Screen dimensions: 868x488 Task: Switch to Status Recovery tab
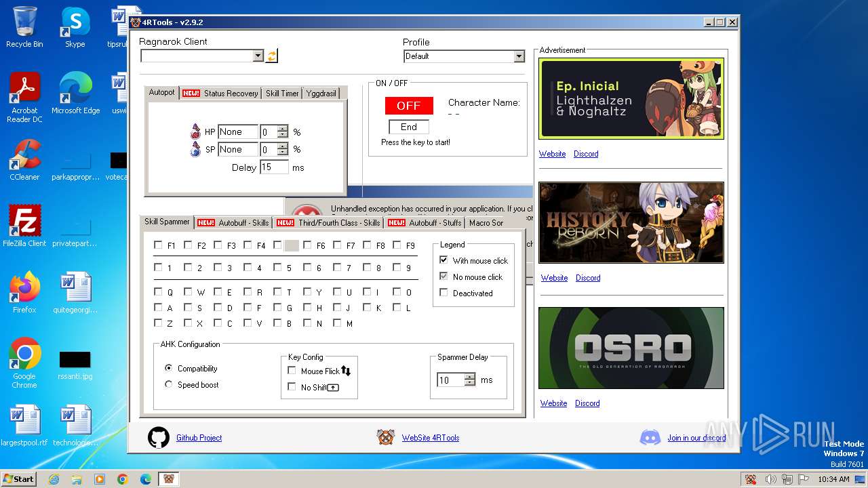(x=220, y=93)
